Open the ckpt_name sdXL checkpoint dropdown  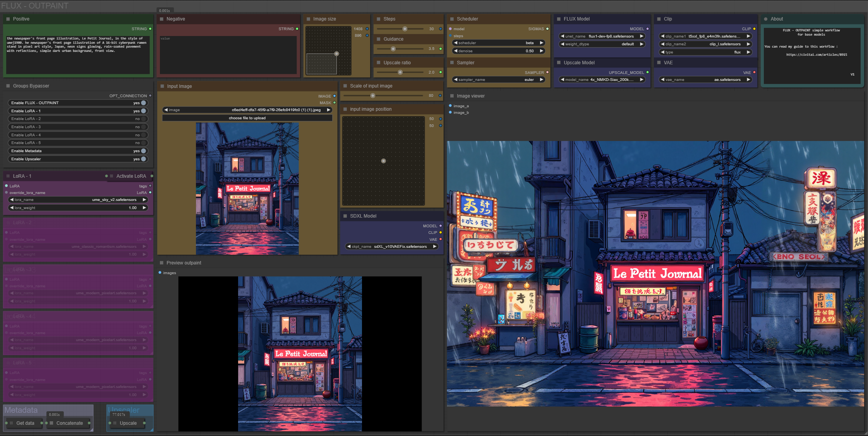point(391,247)
